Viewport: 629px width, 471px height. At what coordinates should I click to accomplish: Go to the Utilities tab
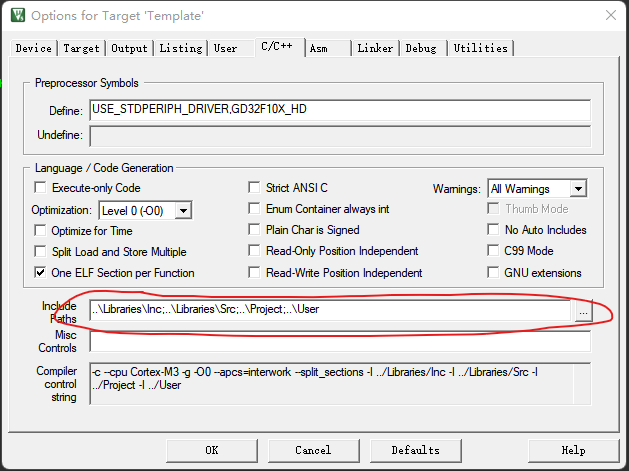coord(481,49)
